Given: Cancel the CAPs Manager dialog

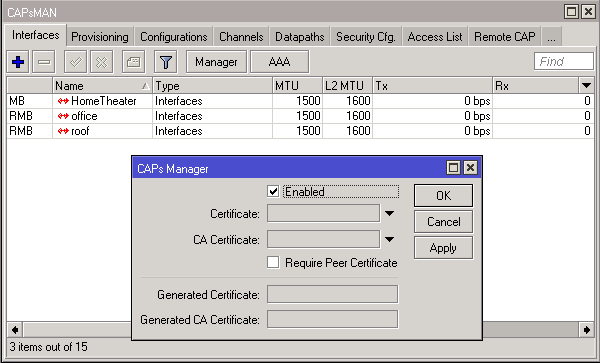Looking at the screenshot, I should 443,222.
